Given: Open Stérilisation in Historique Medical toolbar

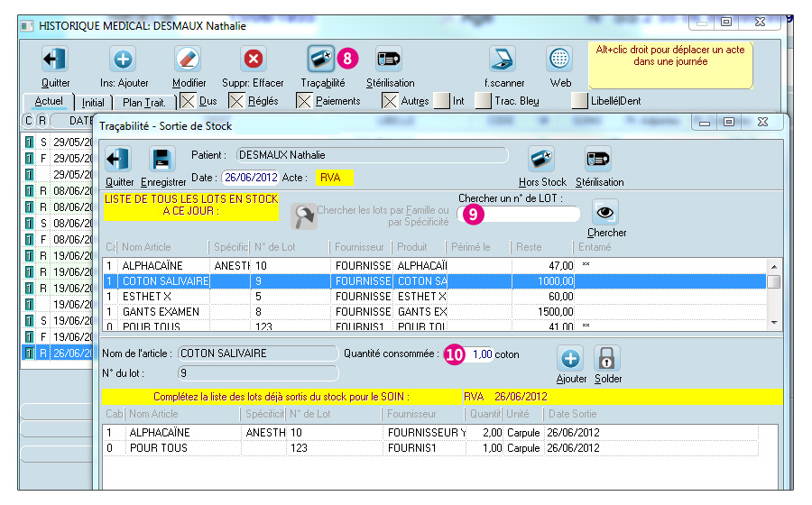Looking at the screenshot, I should coord(388,59).
